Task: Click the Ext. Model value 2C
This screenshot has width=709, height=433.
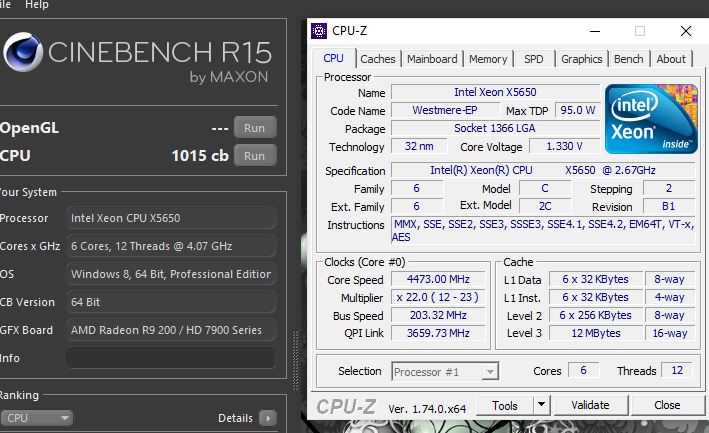Action: coord(545,207)
